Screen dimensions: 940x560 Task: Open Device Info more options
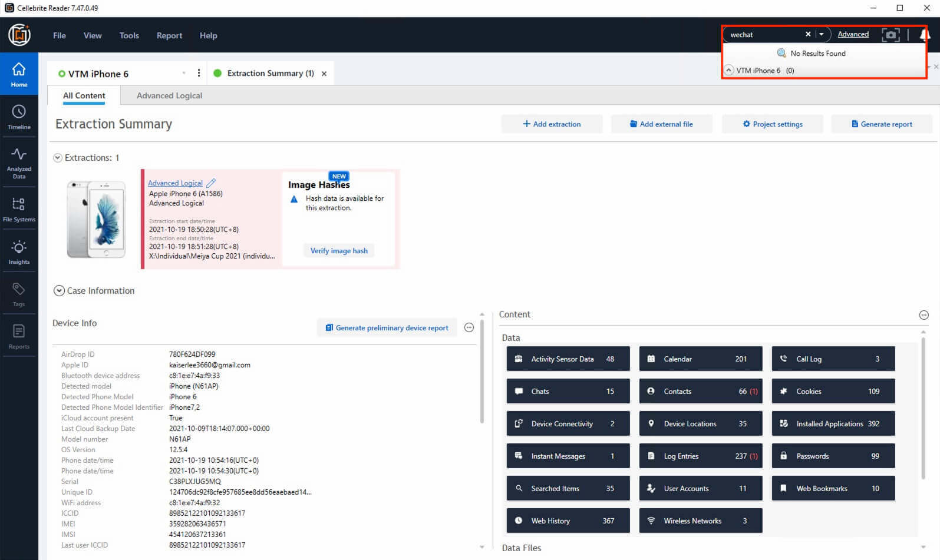pyautogui.click(x=469, y=327)
